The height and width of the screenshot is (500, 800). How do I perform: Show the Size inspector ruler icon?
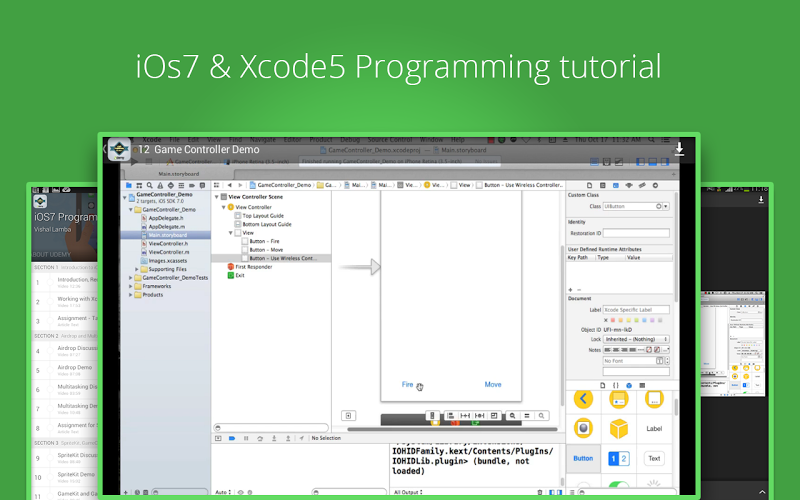click(x=642, y=185)
